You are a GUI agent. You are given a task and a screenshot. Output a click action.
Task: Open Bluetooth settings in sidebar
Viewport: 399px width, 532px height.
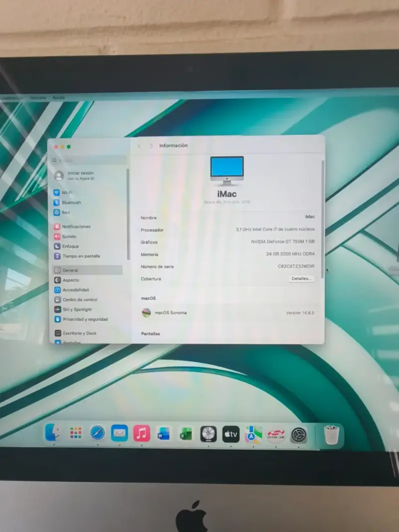pyautogui.click(x=67, y=202)
